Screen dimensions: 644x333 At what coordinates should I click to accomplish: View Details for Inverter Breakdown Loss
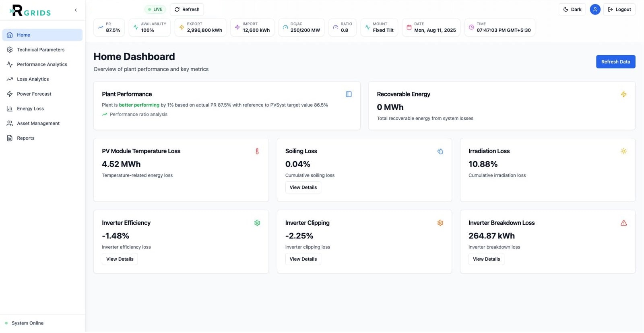tap(486, 259)
